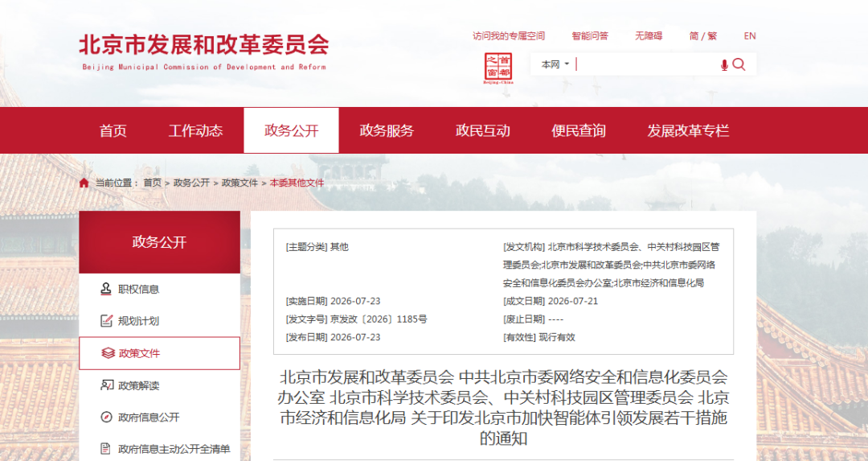Image resolution: width=868 pixels, height=461 pixels.
Task: Go to 发展改革专栏 in the nav bar
Action: click(x=687, y=131)
